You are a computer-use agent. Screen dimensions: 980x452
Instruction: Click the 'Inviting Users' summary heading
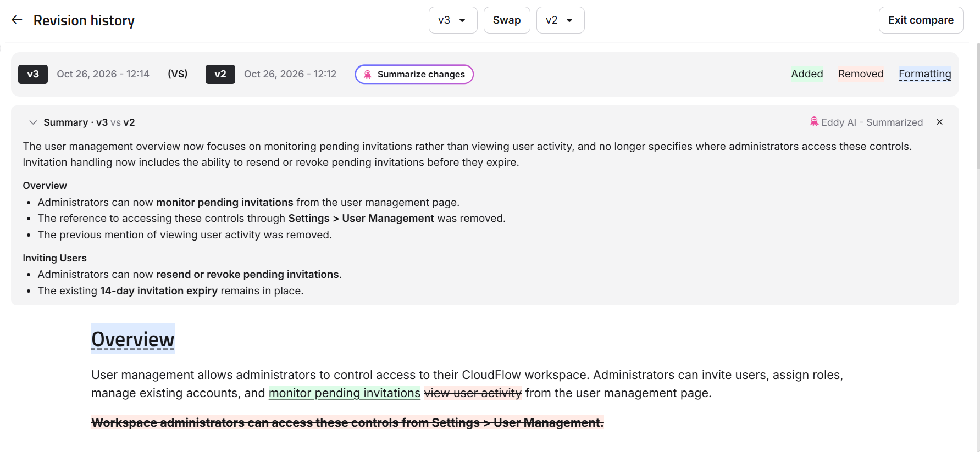click(x=54, y=258)
